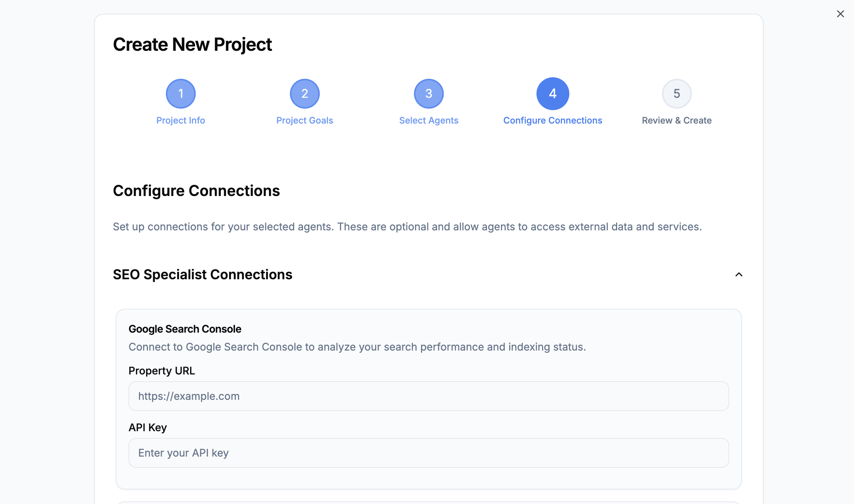Click the https://example.com placeholder field
The height and width of the screenshot is (504, 854).
pyautogui.click(x=428, y=396)
